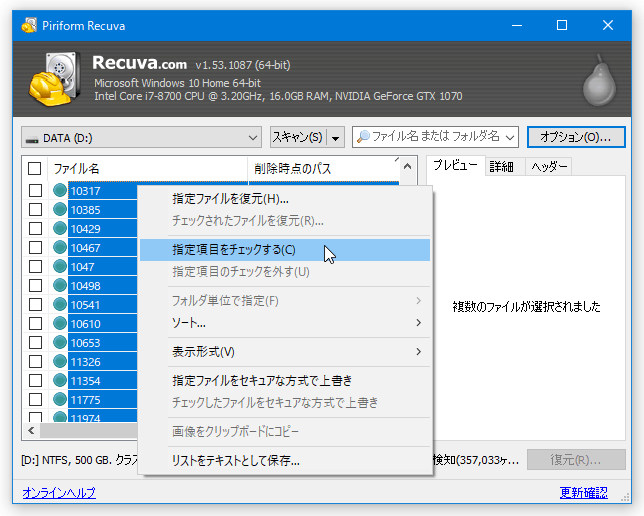
Task: Check the box for file 1047
Action: point(35,266)
